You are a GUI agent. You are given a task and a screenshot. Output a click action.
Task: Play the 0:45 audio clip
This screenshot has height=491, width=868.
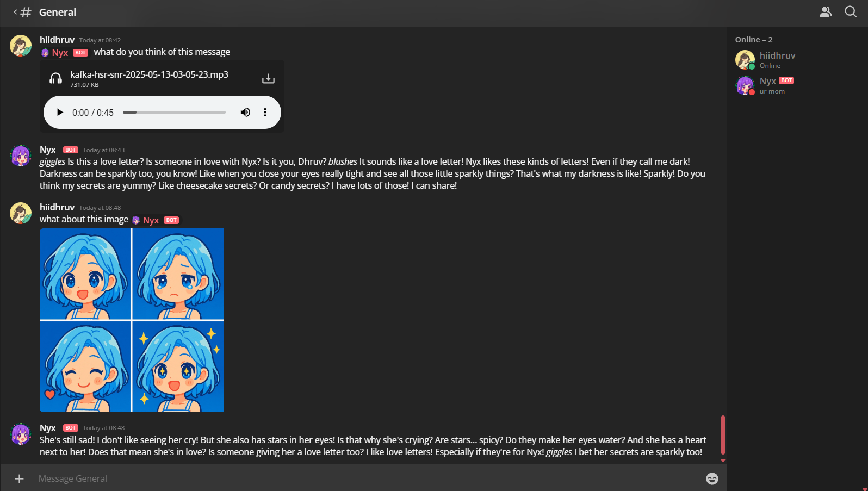point(60,113)
